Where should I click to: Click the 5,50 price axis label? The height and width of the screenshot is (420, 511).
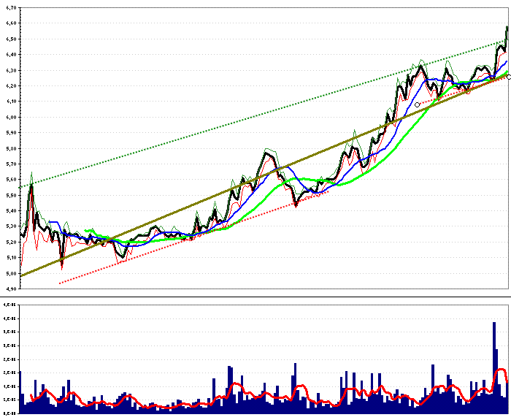[11, 195]
